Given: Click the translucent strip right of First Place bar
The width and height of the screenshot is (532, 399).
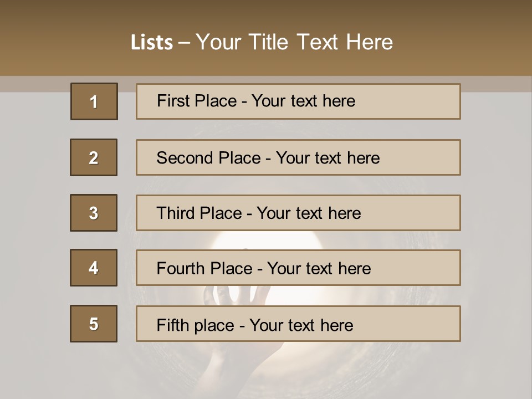Looking at the screenshot, I should 495,84.
